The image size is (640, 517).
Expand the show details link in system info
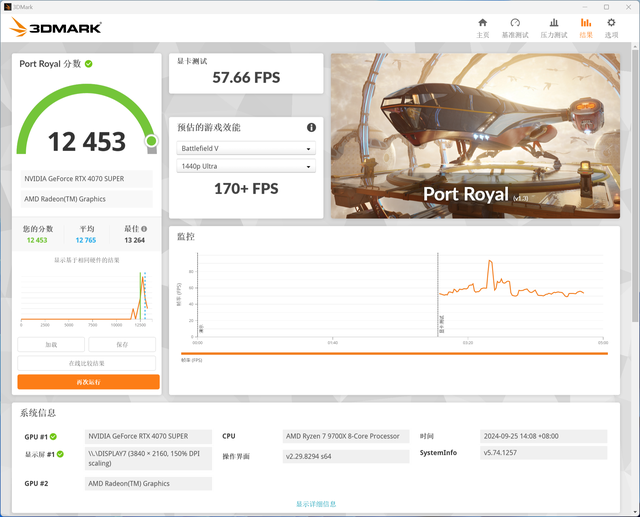pyautogui.click(x=316, y=504)
